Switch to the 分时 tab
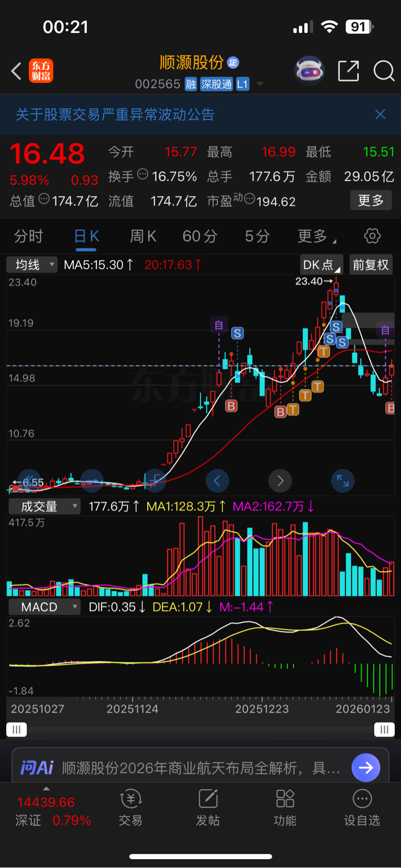The height and width of the screenshot is (868, 401). tap(29, 236)
